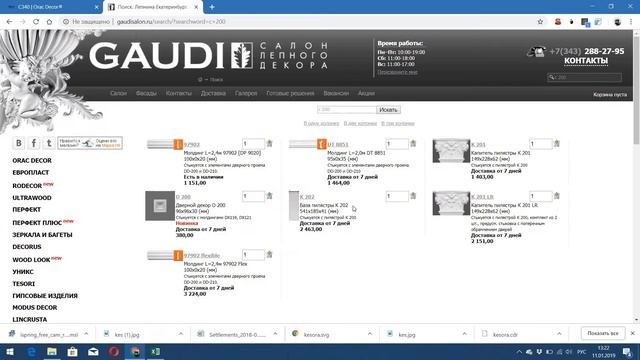Open ORAC DECOR category in sidebar
Image resolution: width=640 pixels, height=360 pixels.
pyautogui.click(x=32, y=161)
